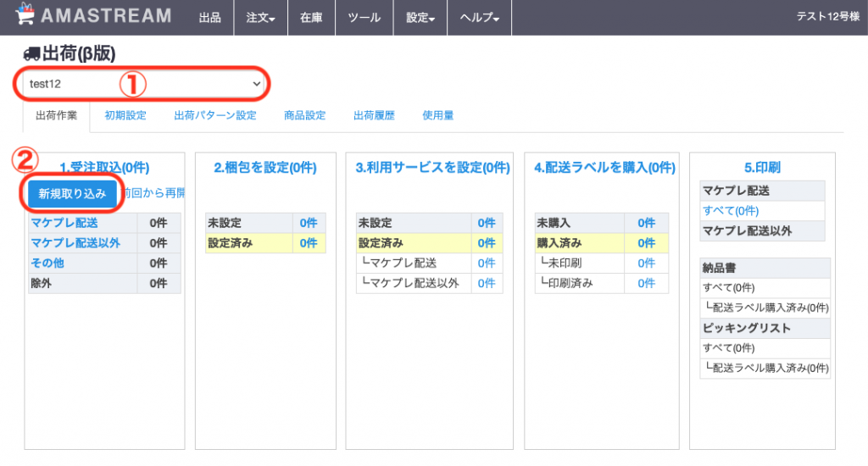Viewport: 868px width, 466px height.
Task: Click the 2.梱包を設定(0件) heading
Action: pyautogui.click(x=265, y=168)
